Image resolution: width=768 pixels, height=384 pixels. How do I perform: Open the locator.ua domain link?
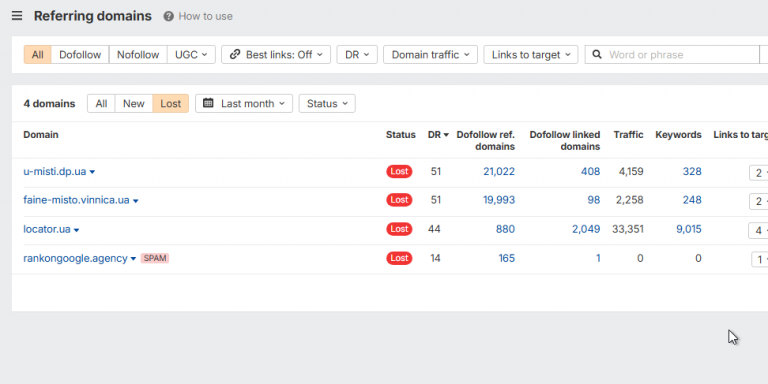tap(47, 229)
